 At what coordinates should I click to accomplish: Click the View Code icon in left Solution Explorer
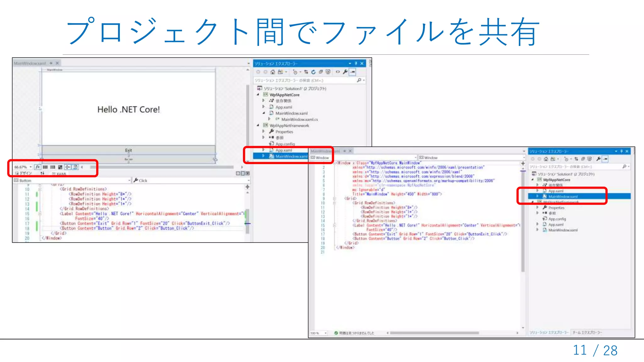tap(338, 72)
